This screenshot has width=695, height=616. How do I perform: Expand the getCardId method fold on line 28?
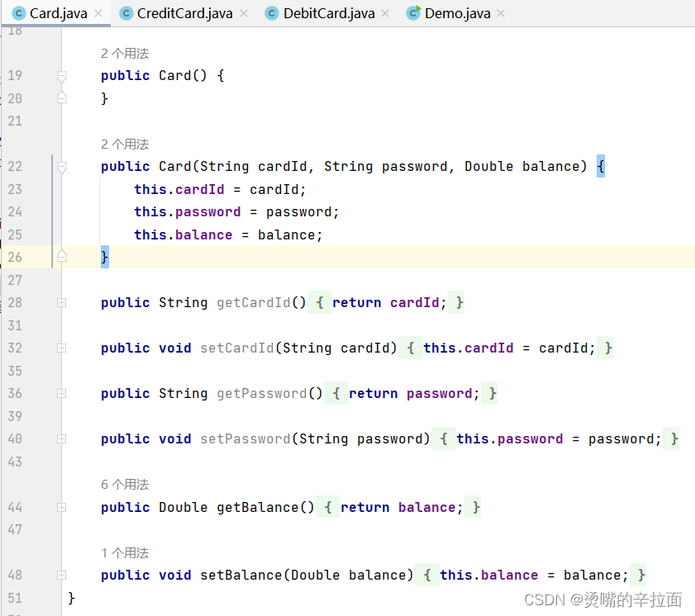pyautogui.click(x=62, y=303)
